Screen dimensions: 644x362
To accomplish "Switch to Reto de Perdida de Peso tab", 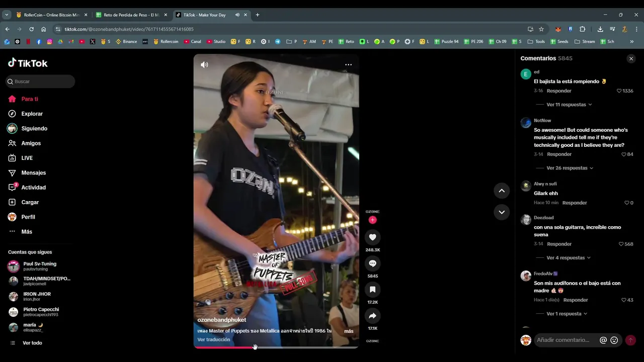I will point(131,15).
